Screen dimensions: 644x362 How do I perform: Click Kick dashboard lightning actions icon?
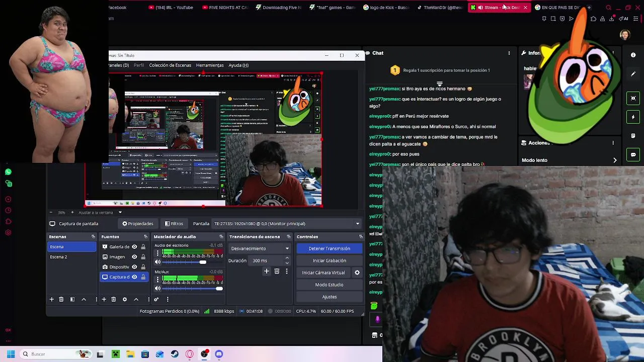click(x=633, y=117)
